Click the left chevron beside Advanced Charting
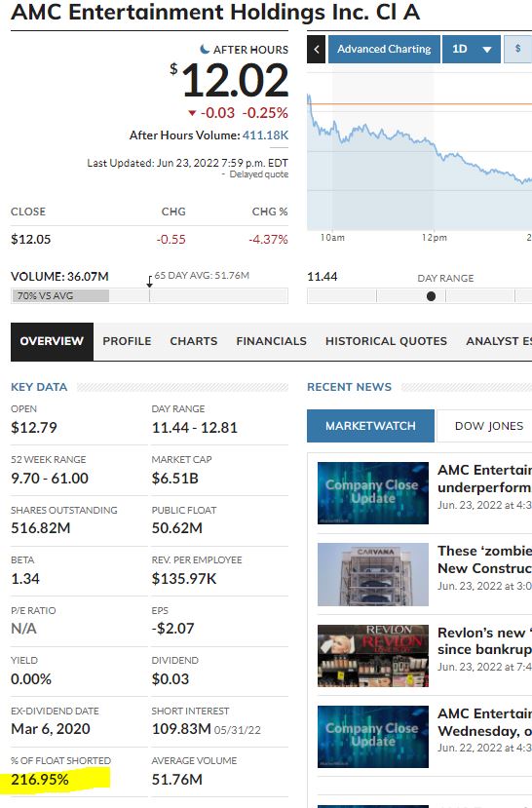This screenshot has width=532, height=808. pyautogui.click(x=316, y=50)
